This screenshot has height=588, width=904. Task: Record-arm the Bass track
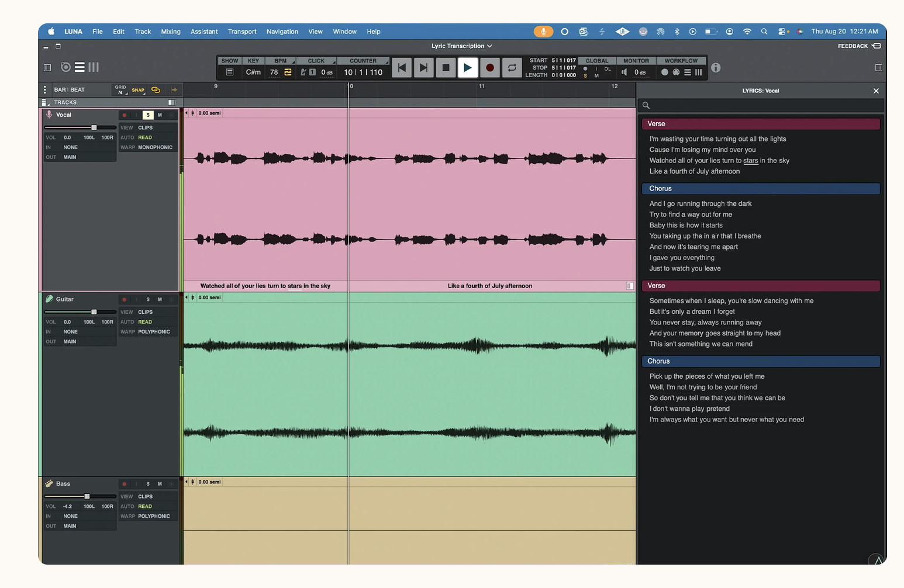[124, 484]
